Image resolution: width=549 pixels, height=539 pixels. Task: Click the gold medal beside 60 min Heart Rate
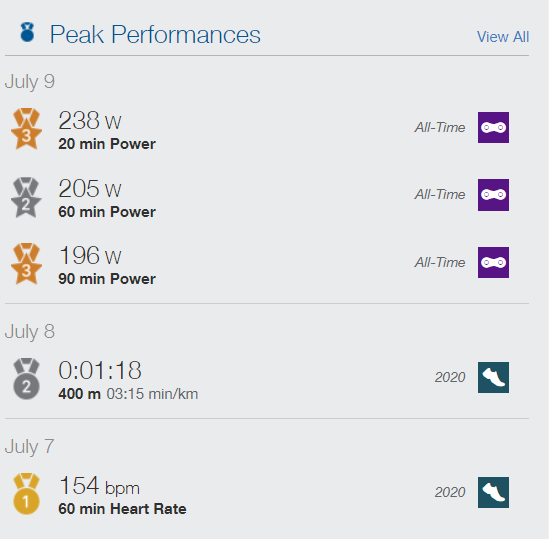27,494
